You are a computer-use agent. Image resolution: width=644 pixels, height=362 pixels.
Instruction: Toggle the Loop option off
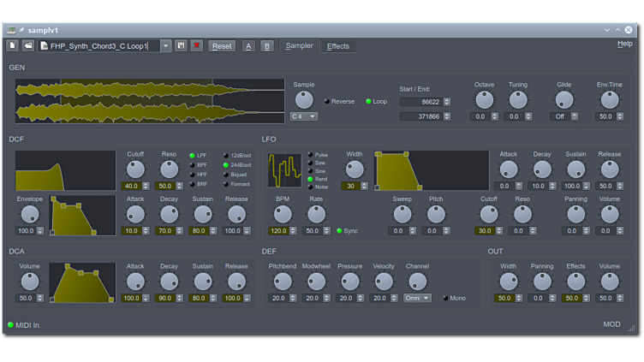pyautogui.click(x=368, y=101)
